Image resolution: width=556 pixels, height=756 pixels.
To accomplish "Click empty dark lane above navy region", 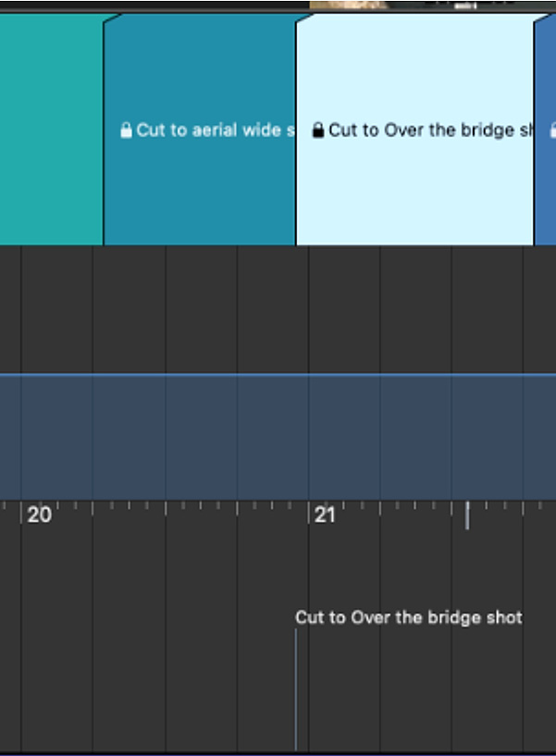I will click(278, 310).
